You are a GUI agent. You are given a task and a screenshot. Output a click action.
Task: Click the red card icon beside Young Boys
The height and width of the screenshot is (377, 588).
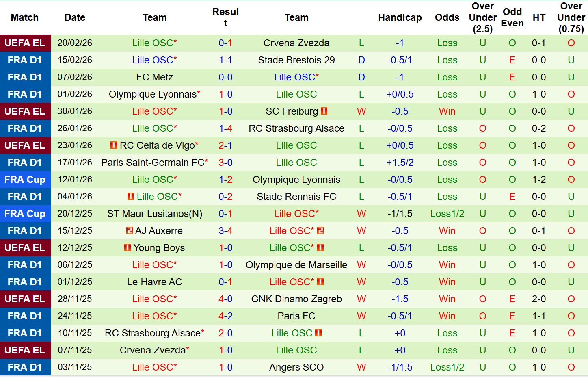(x=128, y=247)
